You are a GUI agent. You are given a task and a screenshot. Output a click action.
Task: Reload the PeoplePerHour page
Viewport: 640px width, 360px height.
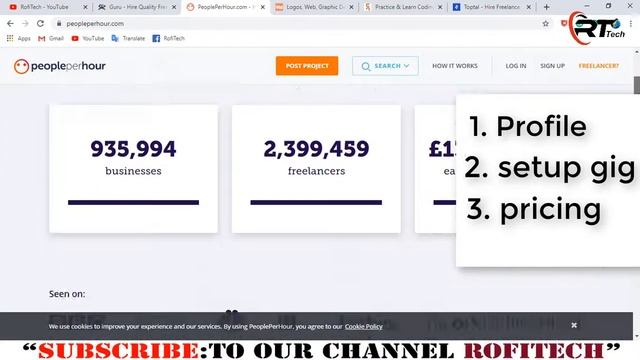tap(40, 24)
